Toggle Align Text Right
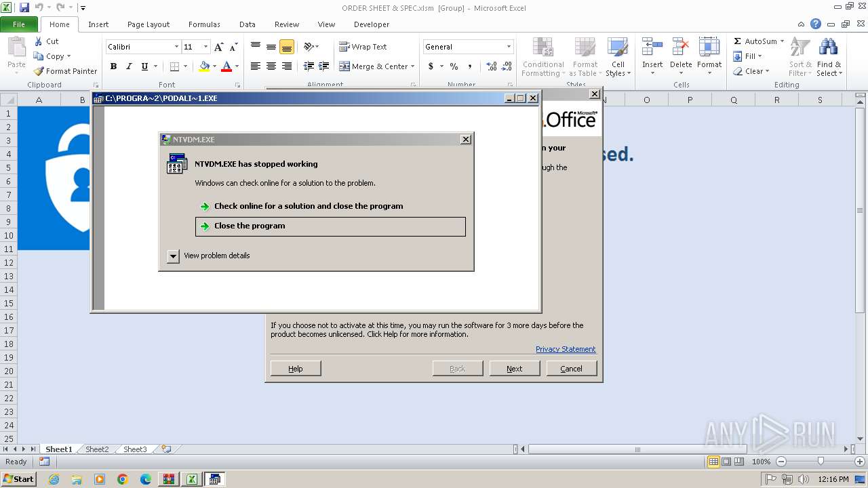Screen dimensions: 868x488 point(287,66)
